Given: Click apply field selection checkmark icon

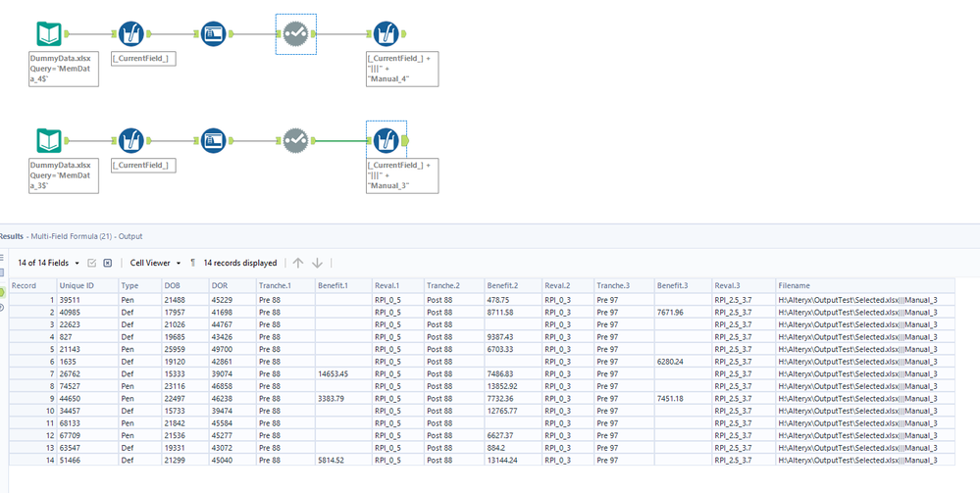Looking at the screenshot, I should 92,263.
